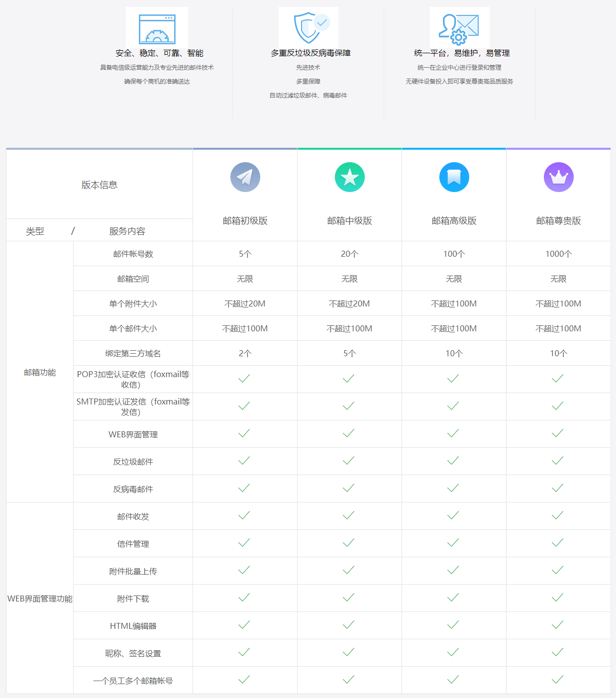Image resolution: width=616 pixels, height=698 pixels.
Task: Click the 自动过滤垃圾邮件、病毒邮件 text
Action: [308, 96]
